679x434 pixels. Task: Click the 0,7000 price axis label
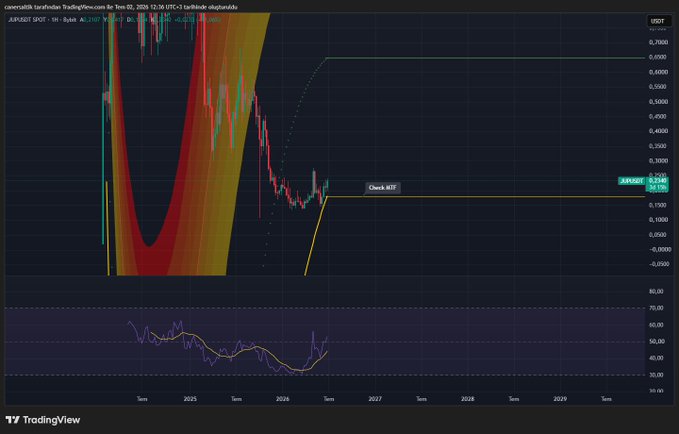[658, 42]
